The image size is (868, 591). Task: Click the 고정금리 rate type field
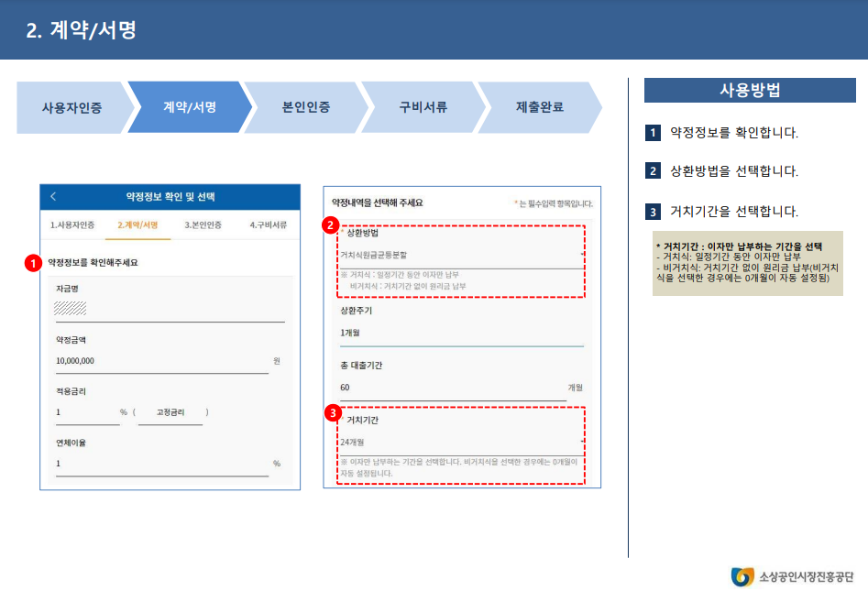point(170,413)
